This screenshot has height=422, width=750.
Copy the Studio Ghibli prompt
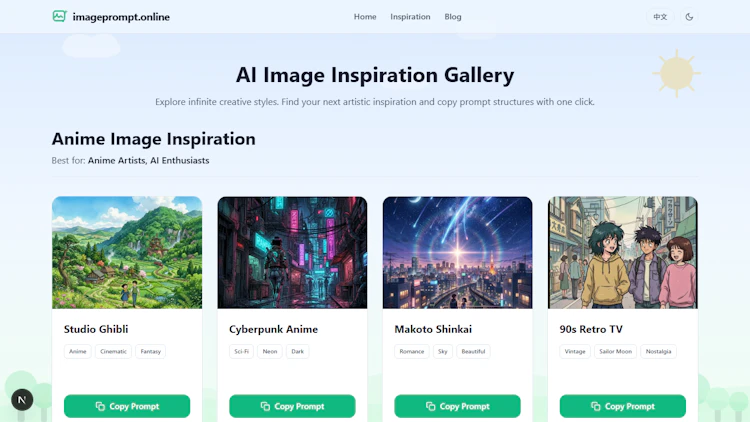127,406
